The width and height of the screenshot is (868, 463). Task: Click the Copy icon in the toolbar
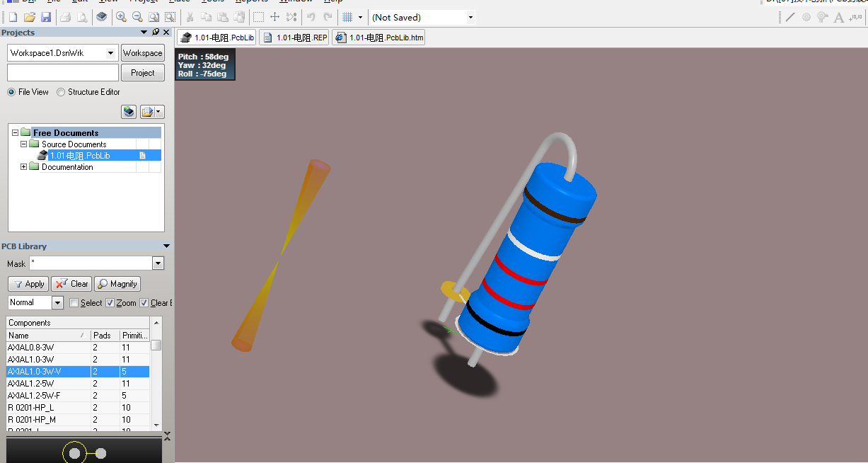(x=206, y=17)
